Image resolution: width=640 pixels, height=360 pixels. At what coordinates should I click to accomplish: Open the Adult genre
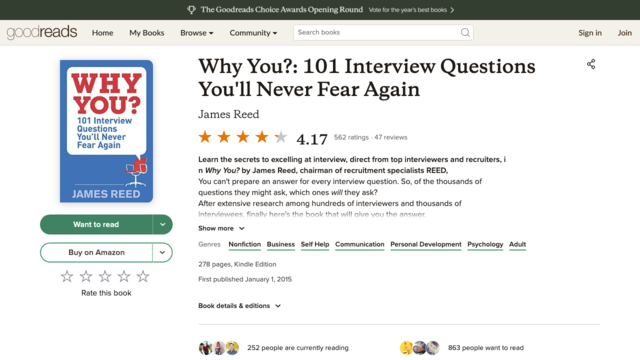tap(517, 244)
